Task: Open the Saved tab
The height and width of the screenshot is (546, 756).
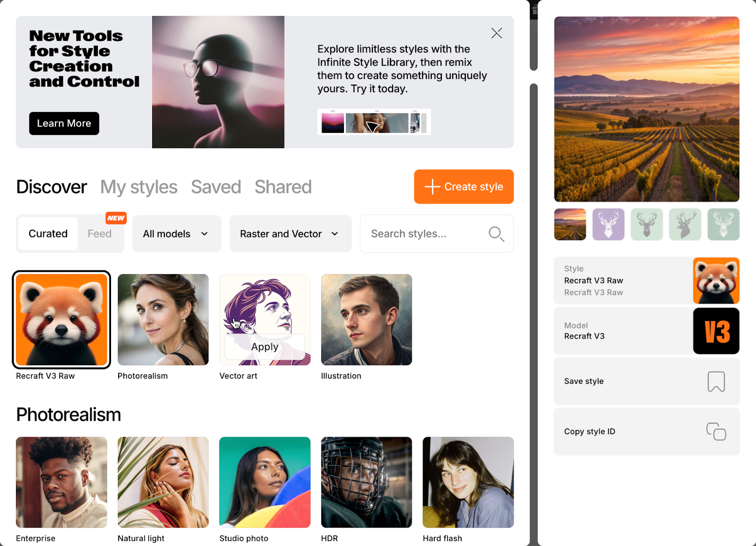Action: pyautogui.click(x=216, y=187)
